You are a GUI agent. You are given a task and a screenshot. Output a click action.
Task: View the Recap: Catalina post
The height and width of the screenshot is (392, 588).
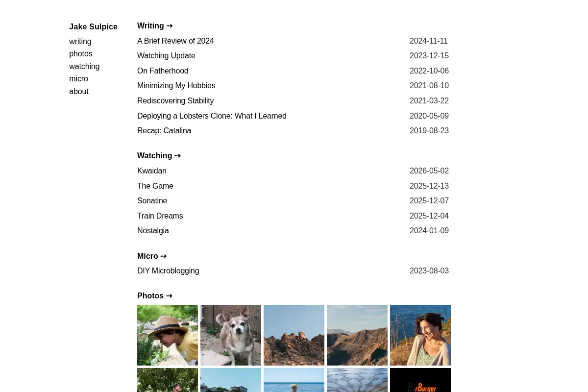coord(164,131)
